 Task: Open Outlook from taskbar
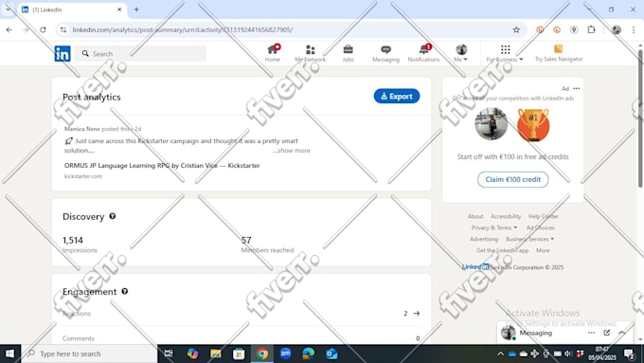(x=331, y=354)
